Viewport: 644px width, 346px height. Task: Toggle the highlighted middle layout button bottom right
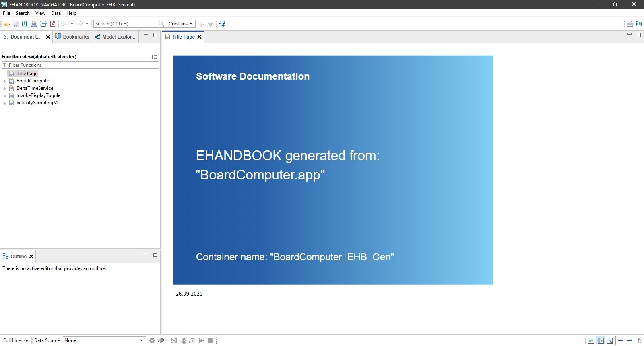pyautogui.click(x=601, y=341)
